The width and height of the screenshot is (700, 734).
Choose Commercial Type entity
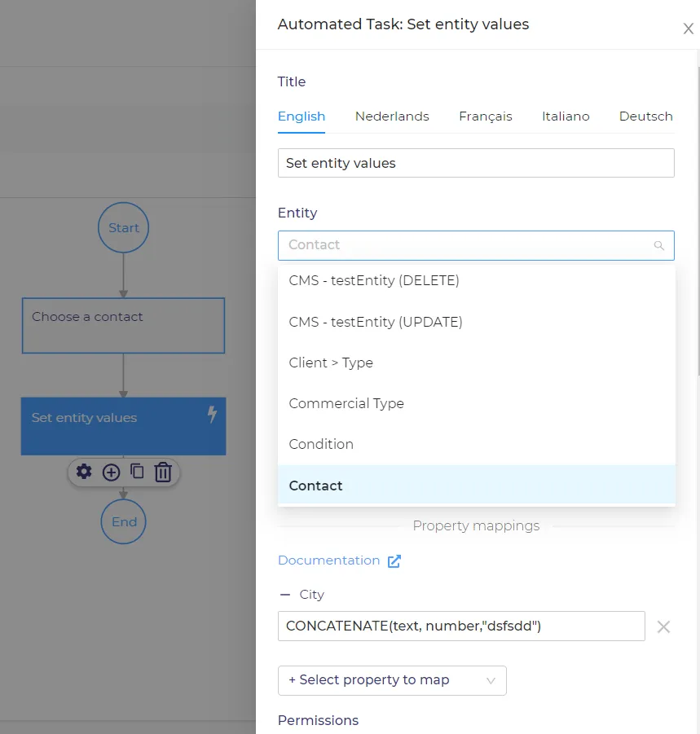click(476, 403)
